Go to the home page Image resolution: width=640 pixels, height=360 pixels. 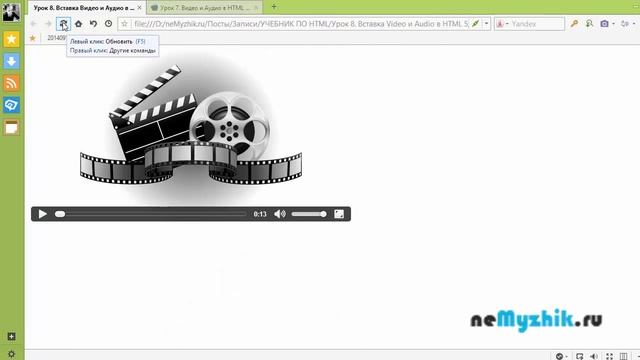point(78,24)
